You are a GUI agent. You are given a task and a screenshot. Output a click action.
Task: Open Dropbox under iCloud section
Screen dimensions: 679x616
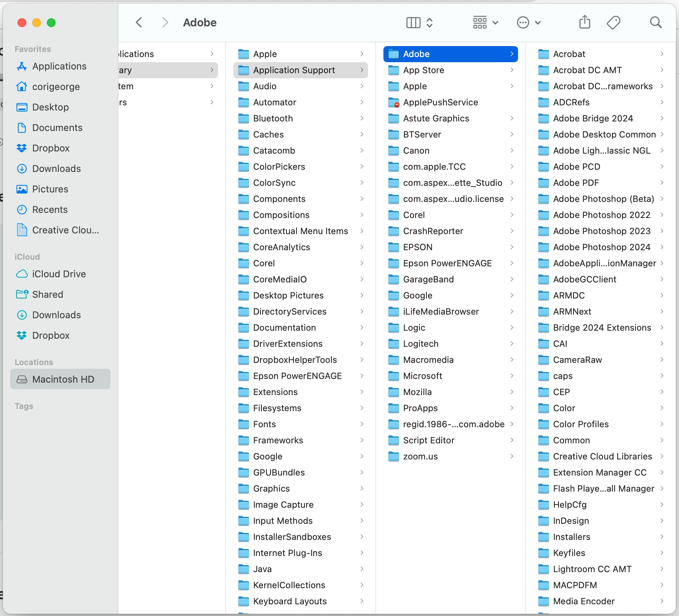60,335
